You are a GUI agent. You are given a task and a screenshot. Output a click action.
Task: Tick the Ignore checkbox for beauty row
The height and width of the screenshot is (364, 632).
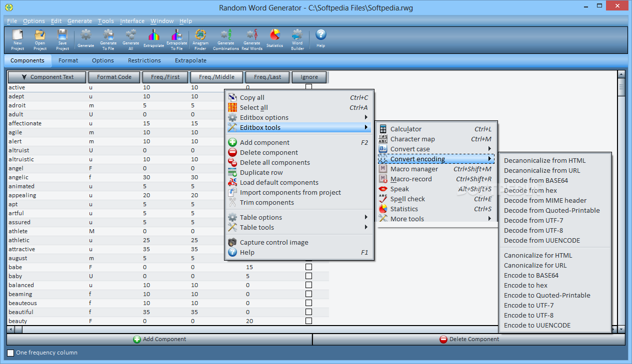(308, 321)
